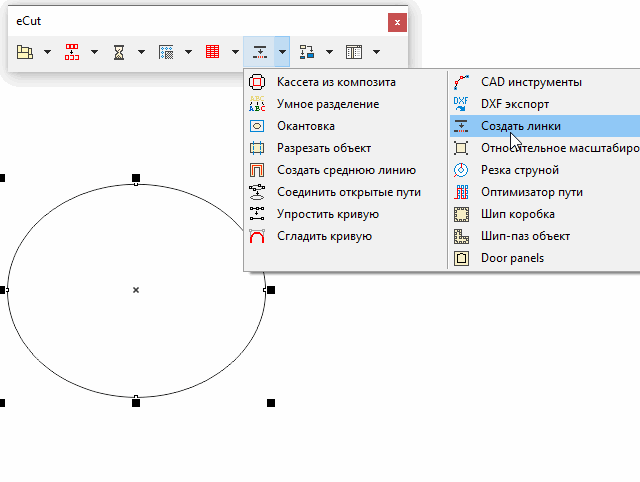Select Умное разделение from the menu
640x482 pixels.
345,104
